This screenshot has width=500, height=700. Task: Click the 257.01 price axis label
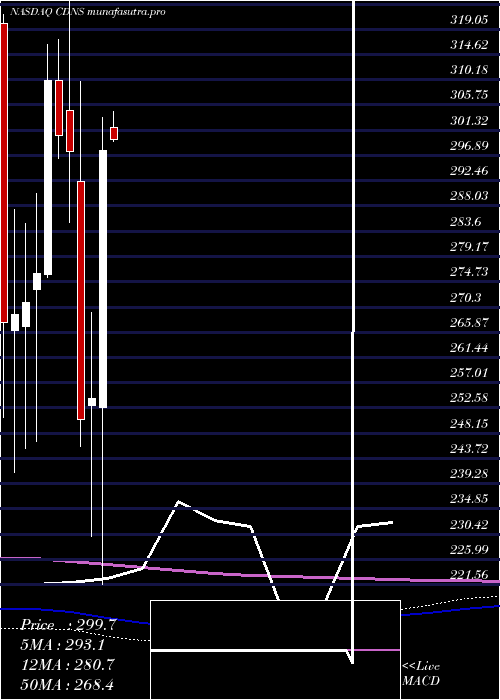[469, 373]
